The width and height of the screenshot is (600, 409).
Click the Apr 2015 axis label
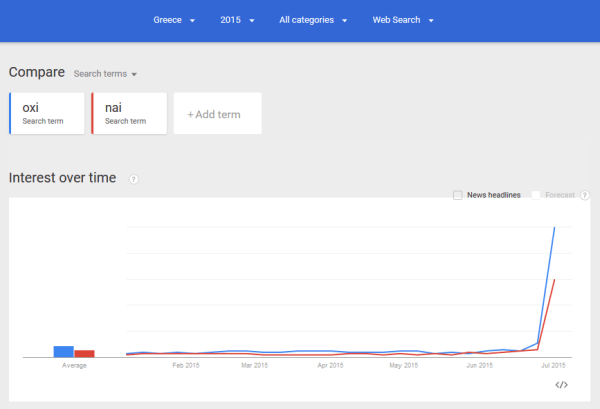[x=330, y=366]
